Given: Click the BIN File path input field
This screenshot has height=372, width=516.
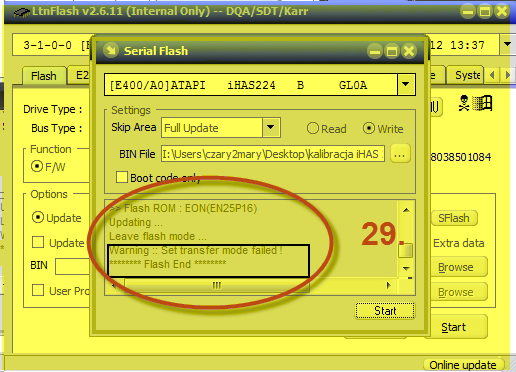Looking at the screenshot, I should pos(273,154).
